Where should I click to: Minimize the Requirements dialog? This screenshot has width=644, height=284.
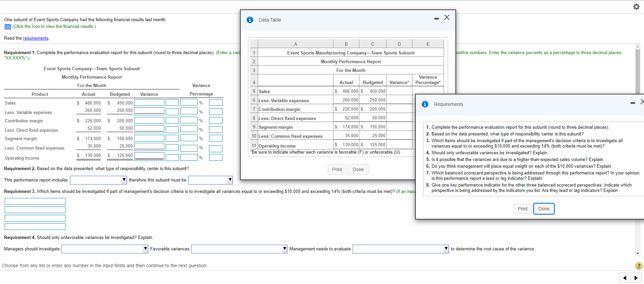633,103
